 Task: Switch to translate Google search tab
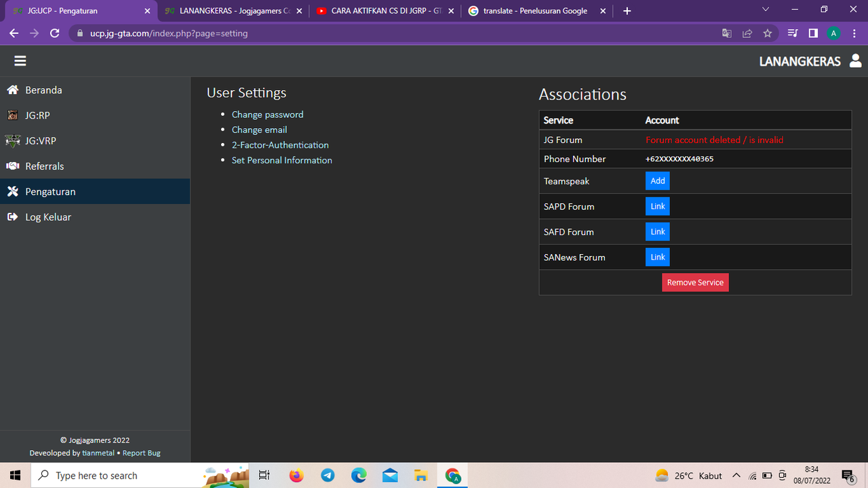coord(536,11)
